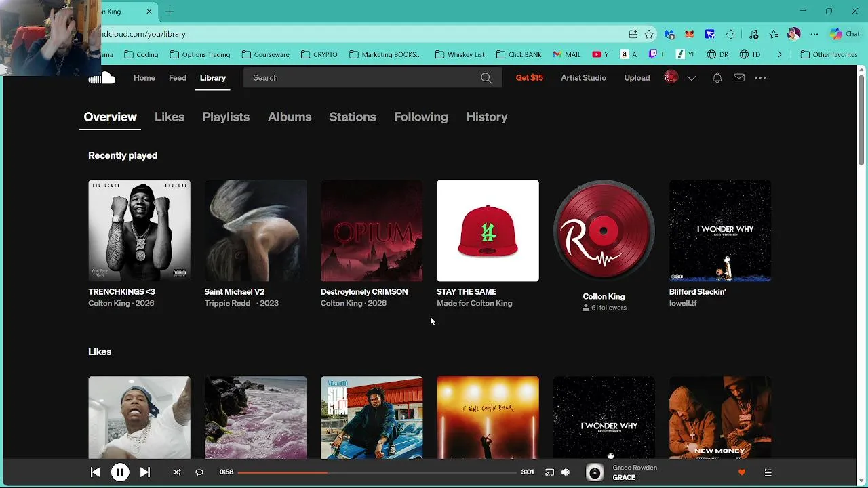Click the media control music note icon
The width and height of the screenshot is (868, 488).
click(753, 34)
